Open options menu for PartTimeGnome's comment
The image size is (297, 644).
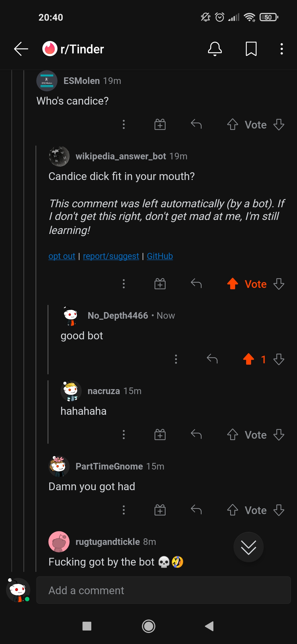[124, 510]
